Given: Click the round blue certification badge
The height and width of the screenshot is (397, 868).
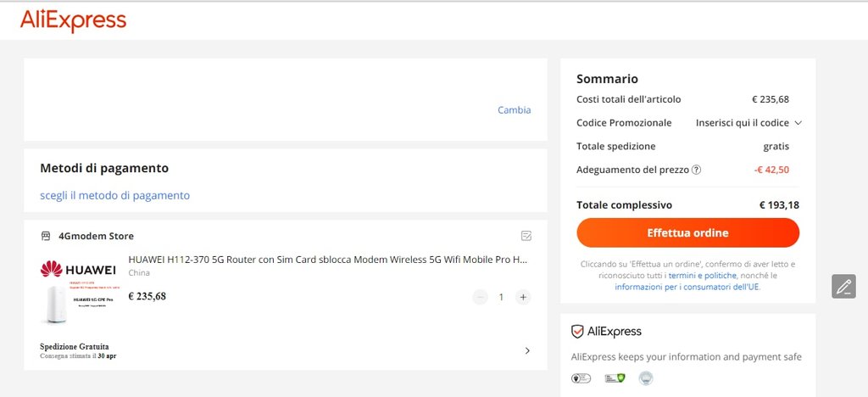Looking at the screenshot, I should (x=645, y=378).
